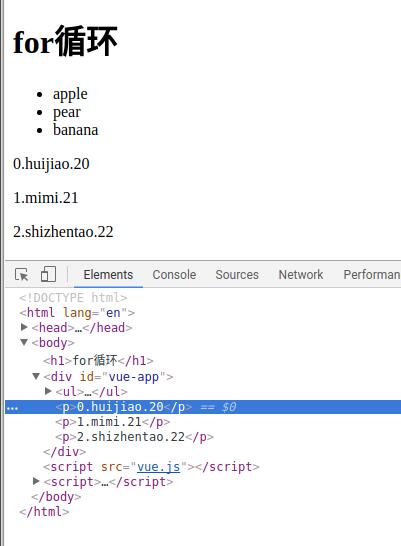Select the html lang="en" node

(77, 312)
